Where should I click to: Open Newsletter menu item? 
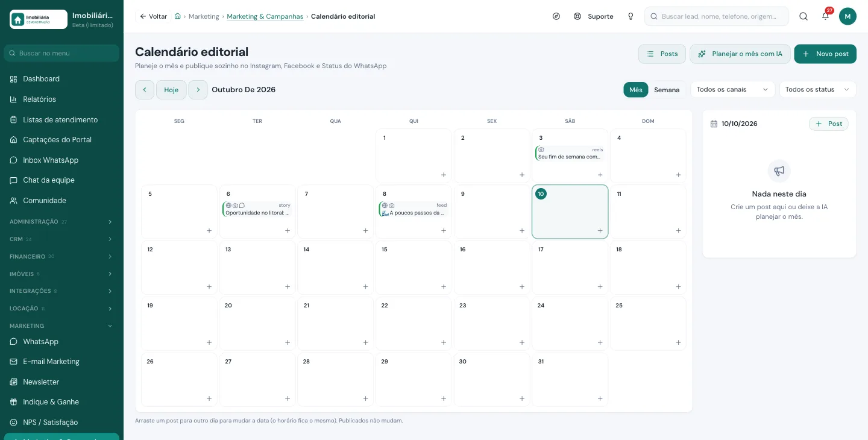pyautogui.click(x=61, y=382)
